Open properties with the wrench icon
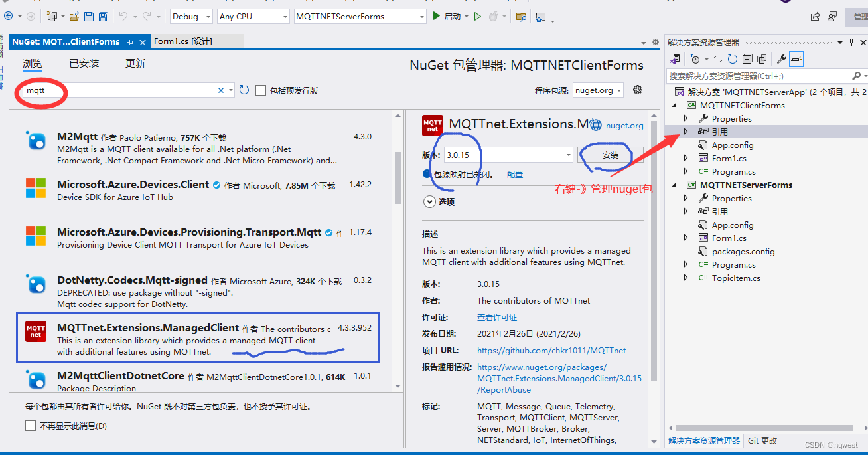Viewport: 868px width, 455px height. tap(782, 59)
